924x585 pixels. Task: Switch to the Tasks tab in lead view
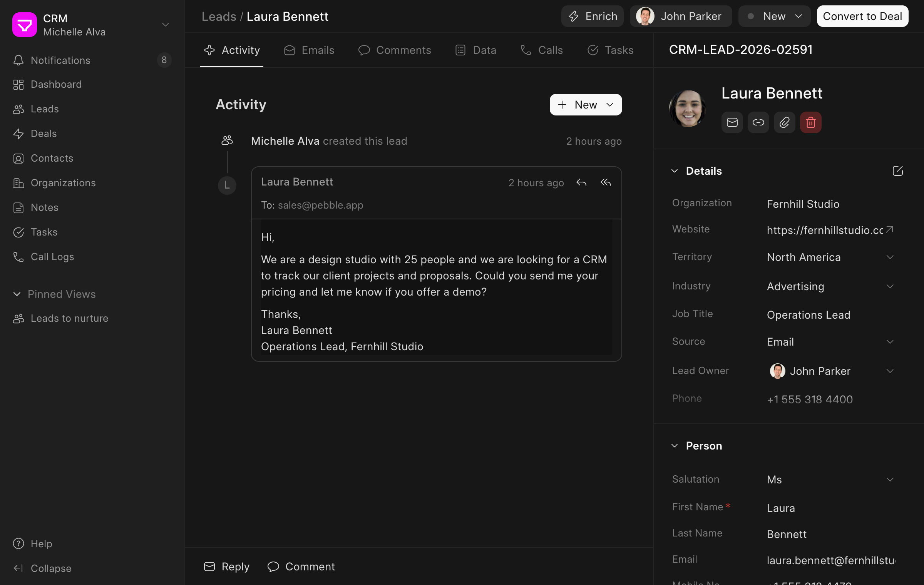pyautogui.click(x=610, y=50)
